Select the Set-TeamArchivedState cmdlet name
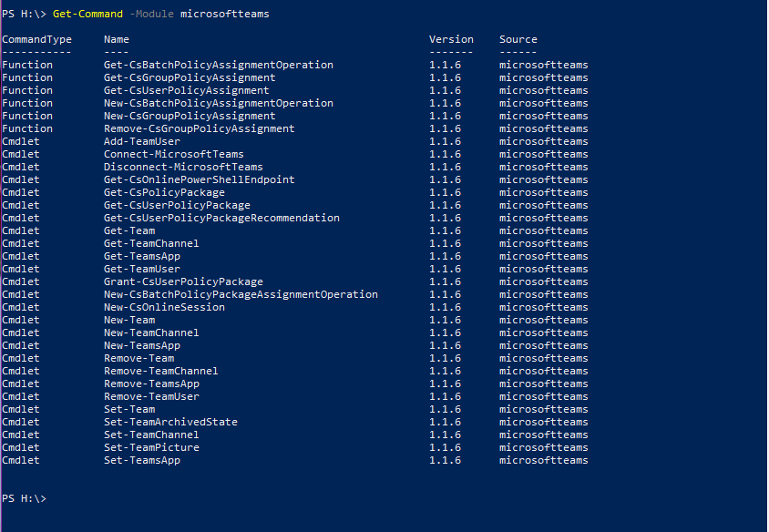The width and height of the screenshot is (769, 532). (170, 422)
